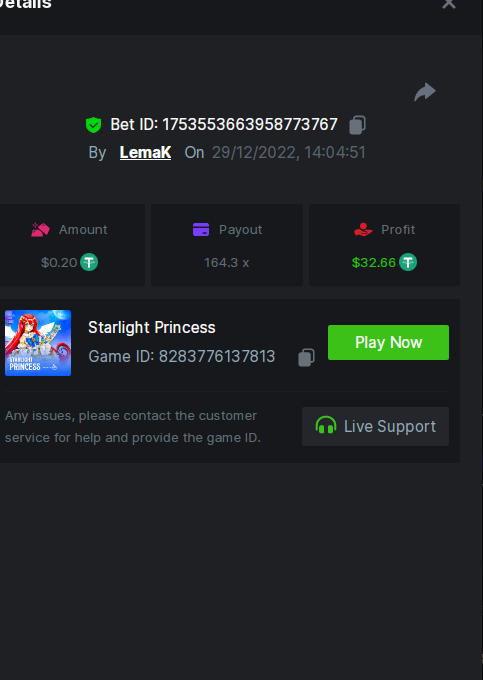
Task: Click the purple Payout card icon
Action: point(201,229)
